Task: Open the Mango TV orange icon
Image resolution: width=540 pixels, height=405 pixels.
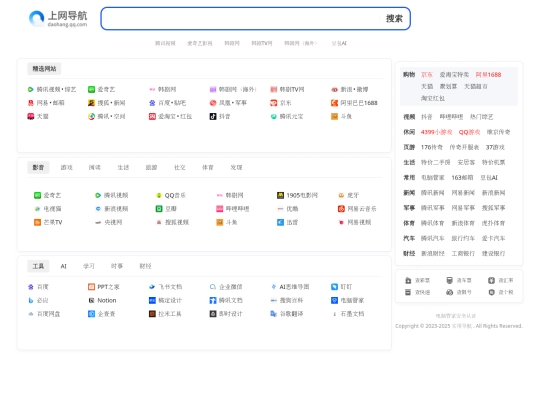Action: [37, 222]
